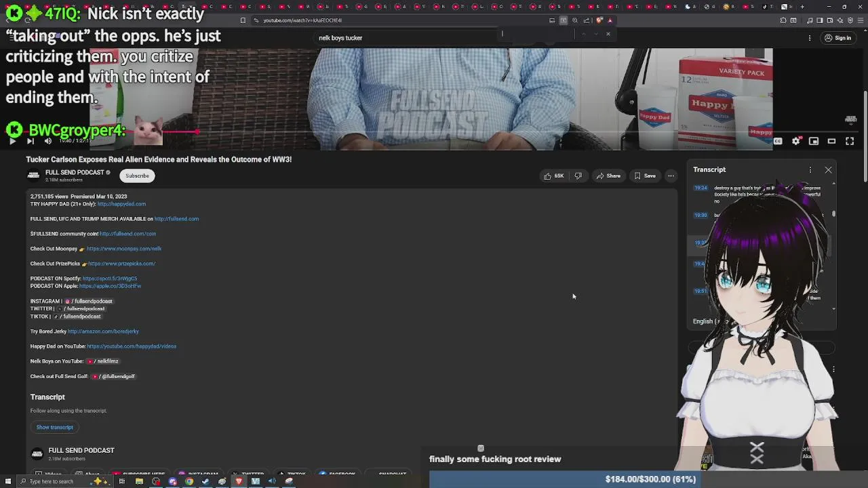The image size is (868, 488).
Task: Open the browser zoom control icon
Action: click(575, 20)
